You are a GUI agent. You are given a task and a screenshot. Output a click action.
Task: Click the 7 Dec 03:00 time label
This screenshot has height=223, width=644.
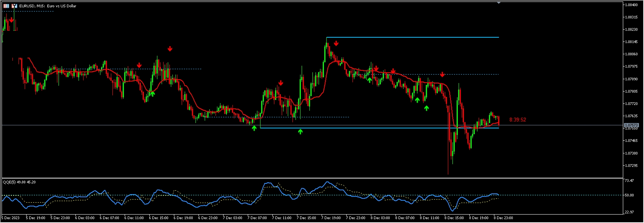[x=233, y=218]
